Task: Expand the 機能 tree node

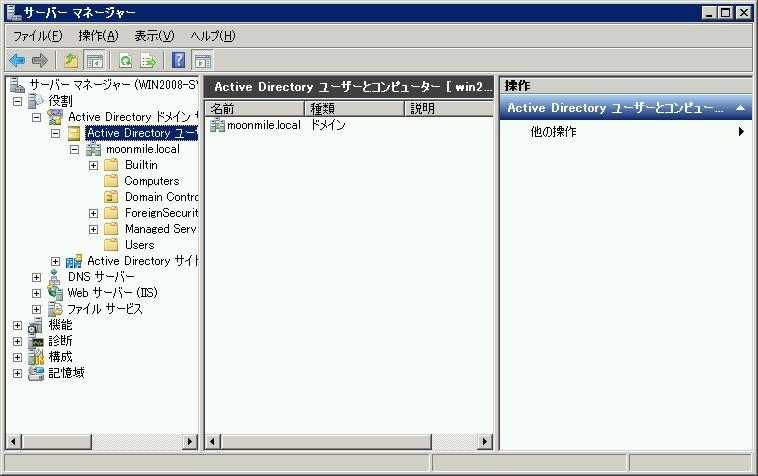Action: click(x=17, y=325)
